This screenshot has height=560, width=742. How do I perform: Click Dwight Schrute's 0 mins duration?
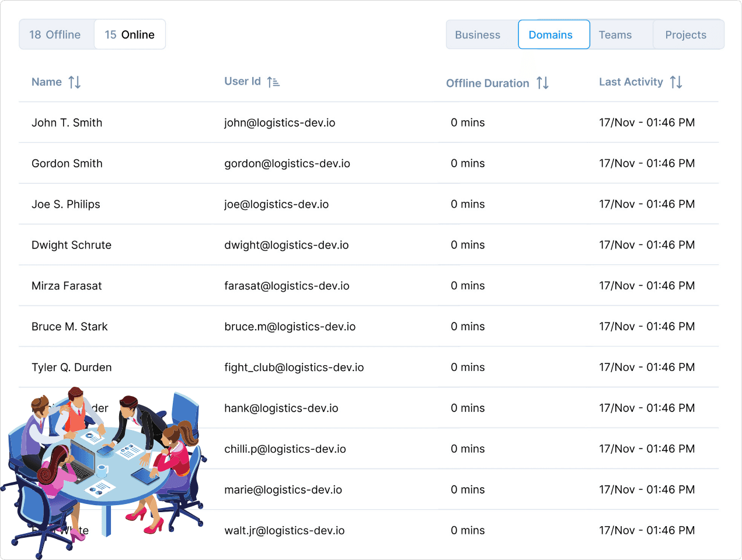tap(468, 245)
